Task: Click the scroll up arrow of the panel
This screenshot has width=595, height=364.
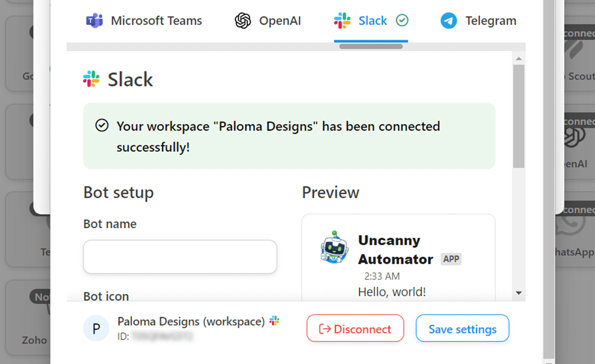Action: click(x=519, y=59)
